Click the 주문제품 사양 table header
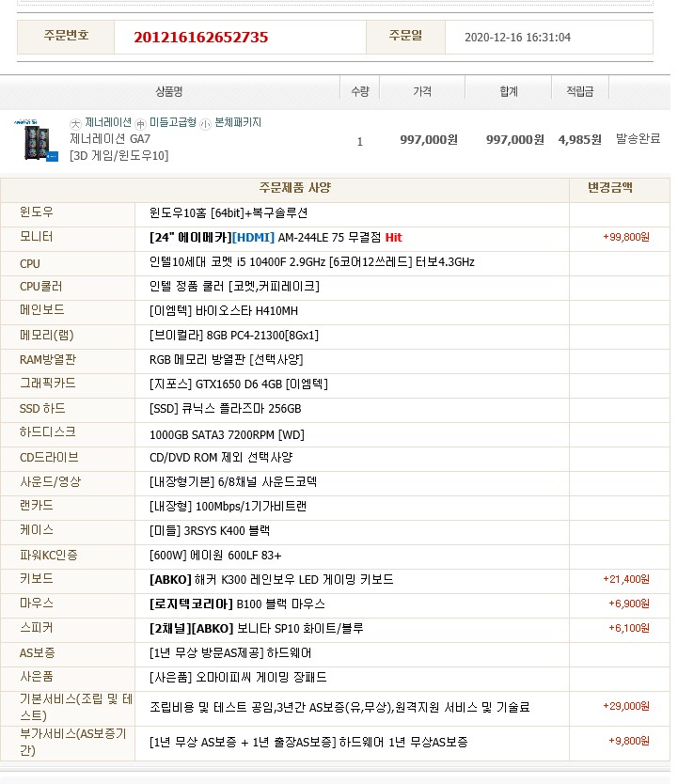 [x=295, y=188]
